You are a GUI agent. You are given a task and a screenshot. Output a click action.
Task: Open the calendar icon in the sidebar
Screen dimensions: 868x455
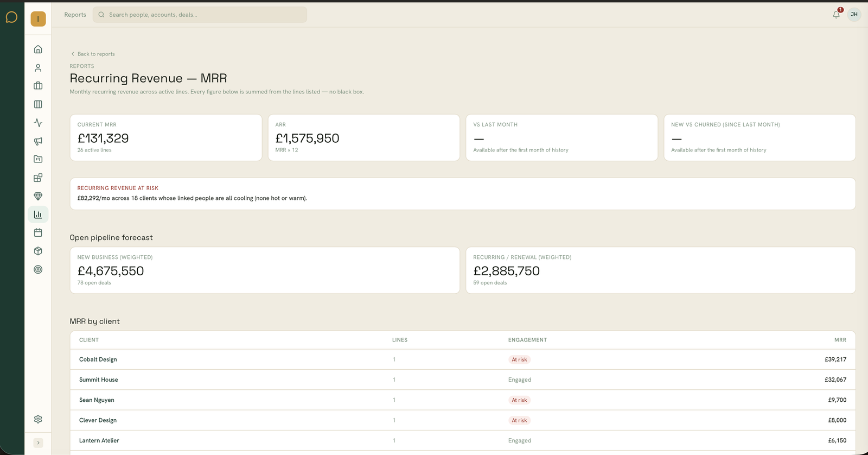(x=38, y=232)
